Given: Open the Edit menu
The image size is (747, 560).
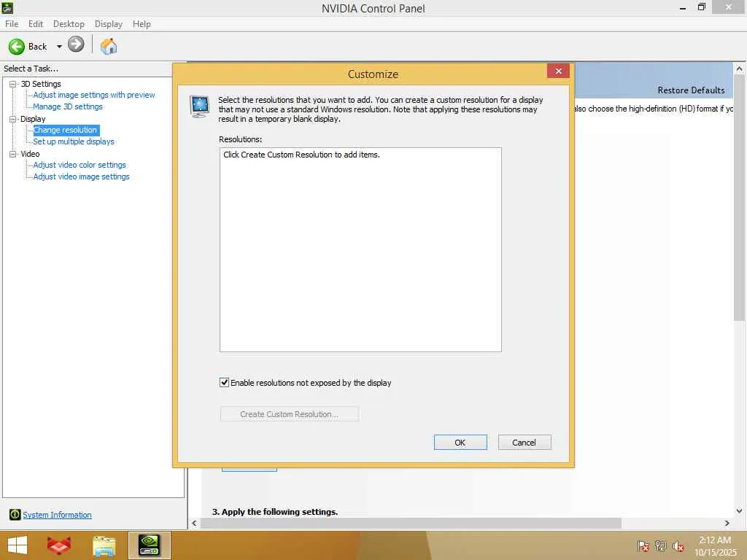Looking at the screenshot, I should [36, 24].
